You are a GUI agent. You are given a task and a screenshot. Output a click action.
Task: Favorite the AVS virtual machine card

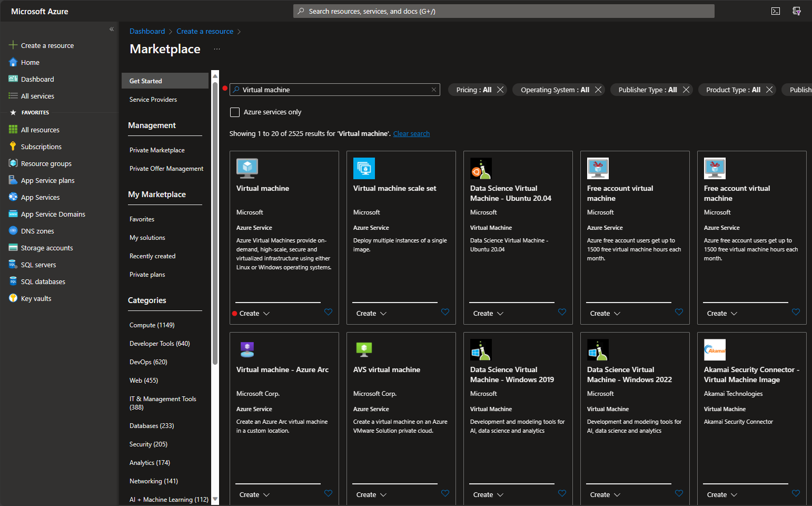(x=445, y=493)
